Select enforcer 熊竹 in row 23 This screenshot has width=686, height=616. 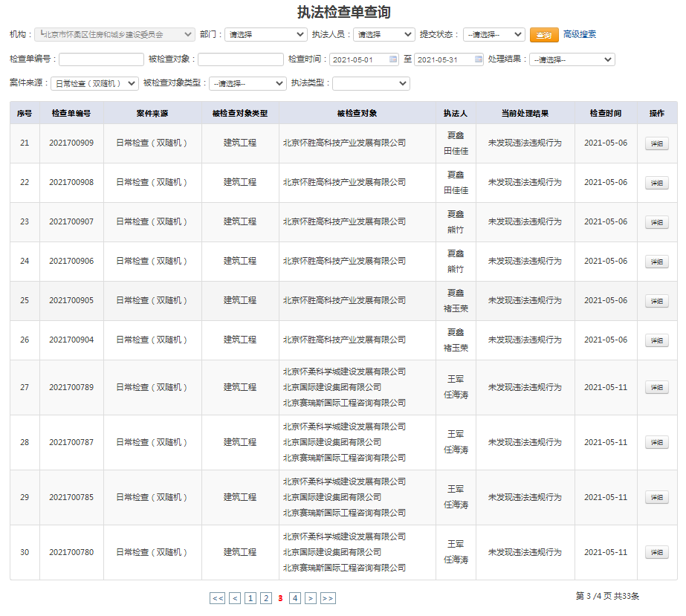456,230
